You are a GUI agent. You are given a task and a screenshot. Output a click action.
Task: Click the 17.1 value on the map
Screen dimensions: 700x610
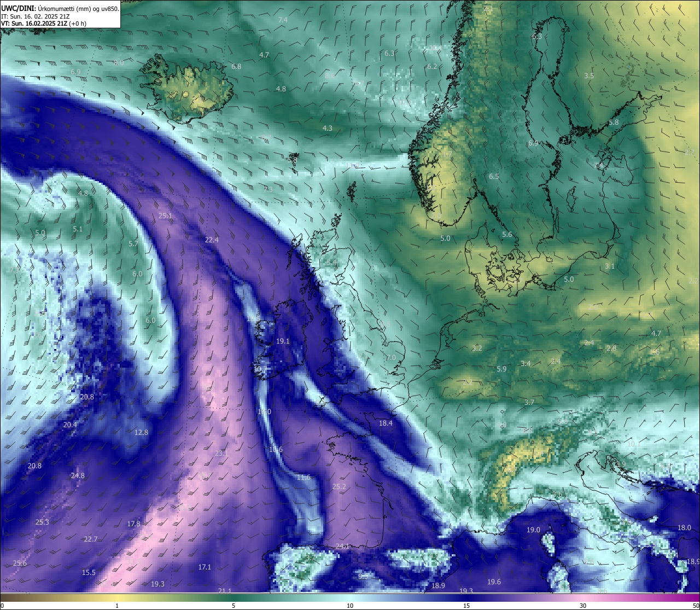205,567
